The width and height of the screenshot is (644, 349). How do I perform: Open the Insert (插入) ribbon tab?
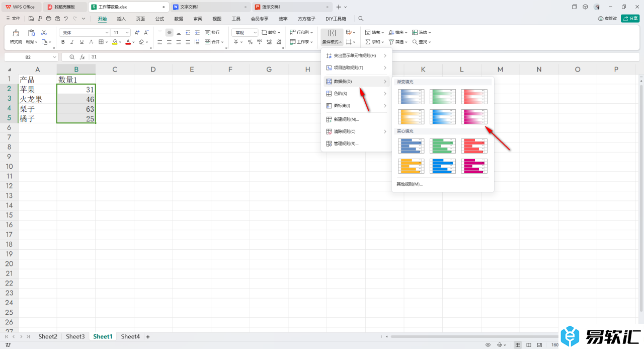coord(121,19)
